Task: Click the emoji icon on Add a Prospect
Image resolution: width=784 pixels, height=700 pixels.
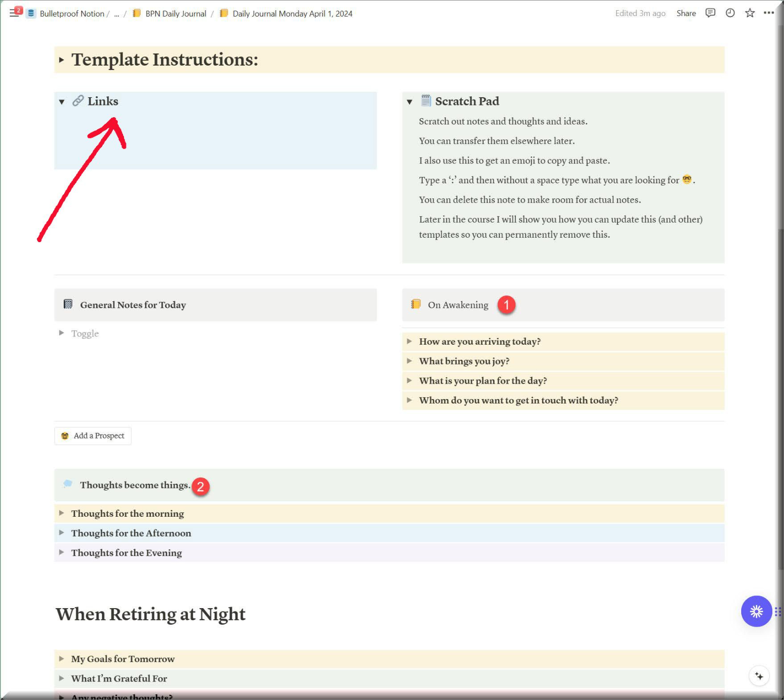Action: [65, 436]
